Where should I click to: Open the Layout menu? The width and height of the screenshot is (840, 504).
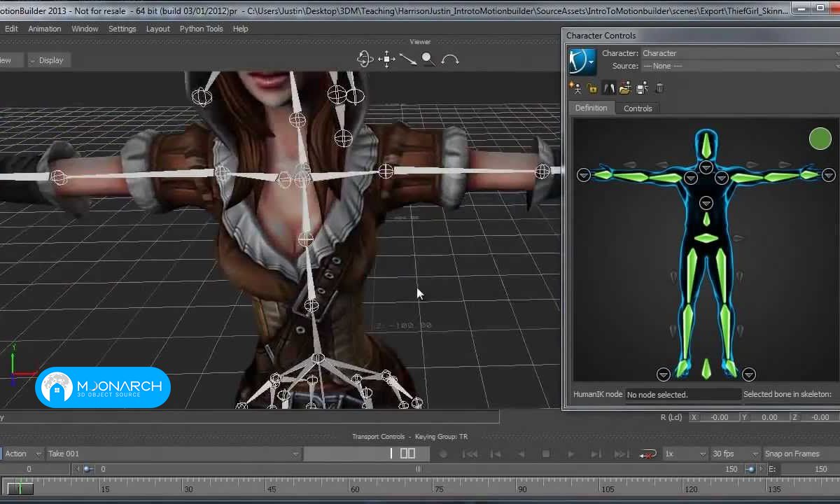click(157, 29)
